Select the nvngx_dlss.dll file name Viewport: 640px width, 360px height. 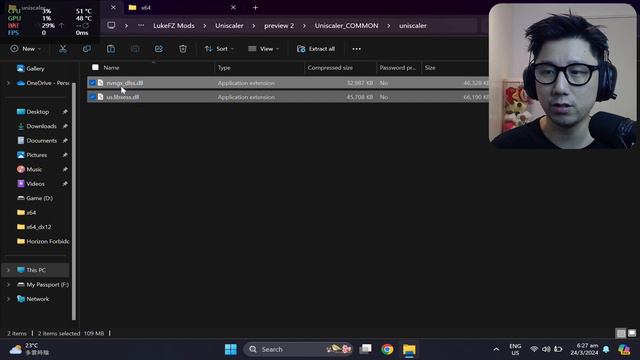[x=124, y=83]
